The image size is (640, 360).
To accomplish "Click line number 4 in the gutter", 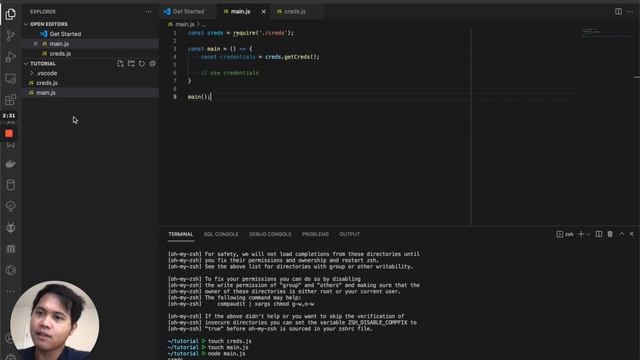I will point(175,57).
